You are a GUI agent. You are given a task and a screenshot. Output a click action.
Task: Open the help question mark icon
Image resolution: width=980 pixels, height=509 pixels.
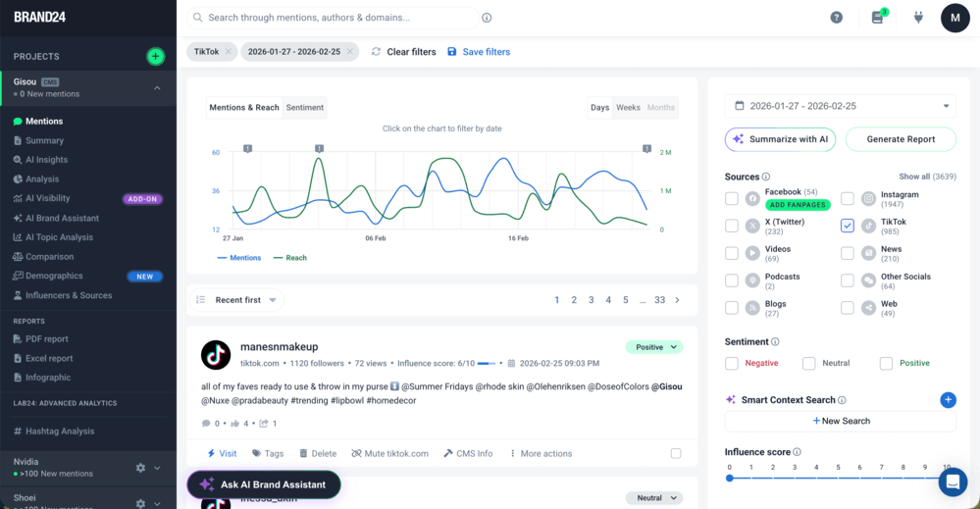pyautogui.click(x=837, y=18)
